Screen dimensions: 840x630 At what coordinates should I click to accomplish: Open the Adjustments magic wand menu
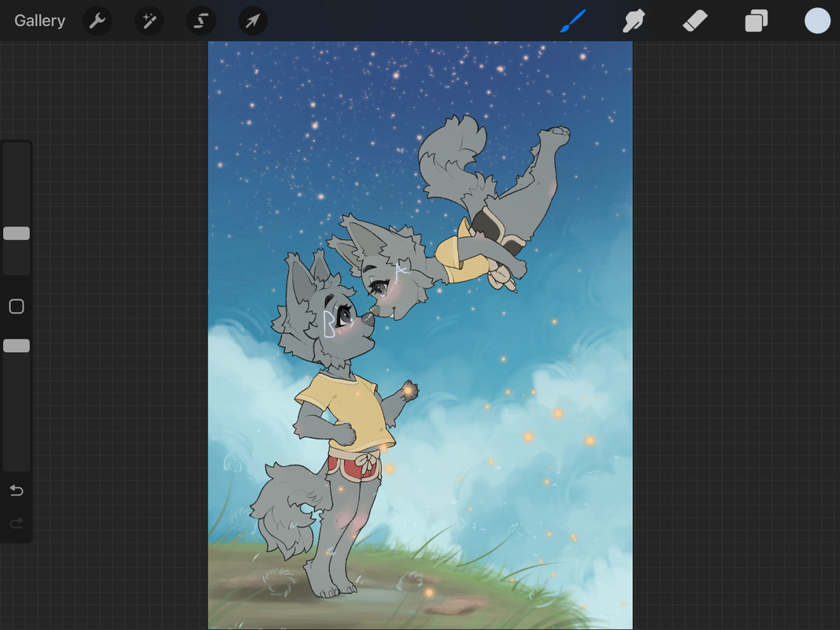click(x=149, y=21)
